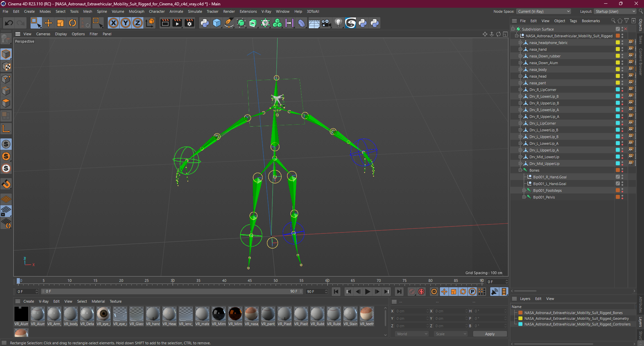Image resolution: width=644 pixels, height=346 pixels.
Task: Open the Simulate menu
Action: (195, 11)
